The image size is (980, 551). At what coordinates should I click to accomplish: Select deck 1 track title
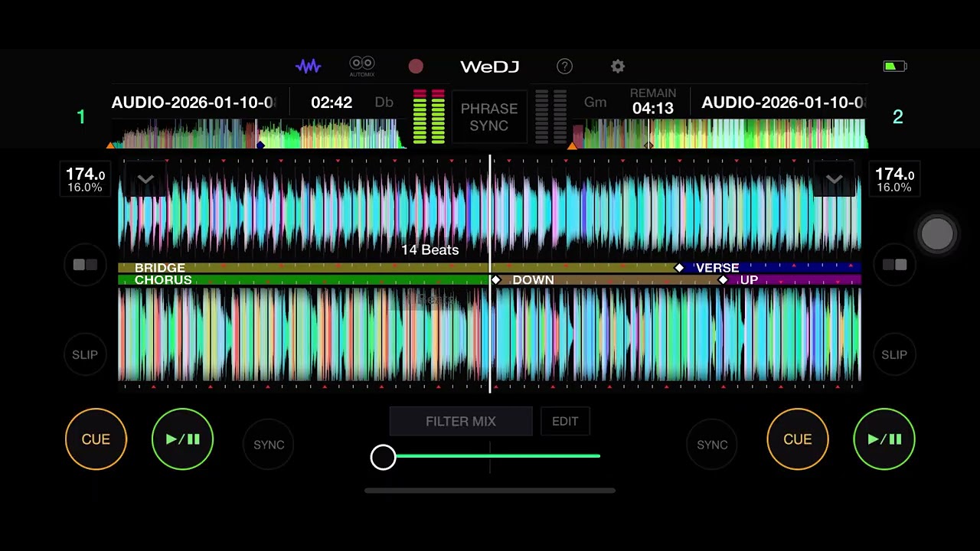[194, 103]
